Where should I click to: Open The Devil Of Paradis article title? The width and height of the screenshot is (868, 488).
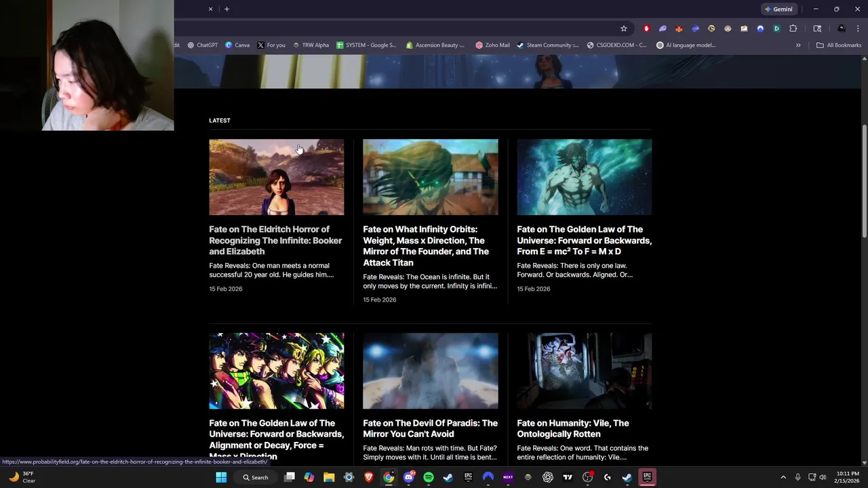coord(430,428)
